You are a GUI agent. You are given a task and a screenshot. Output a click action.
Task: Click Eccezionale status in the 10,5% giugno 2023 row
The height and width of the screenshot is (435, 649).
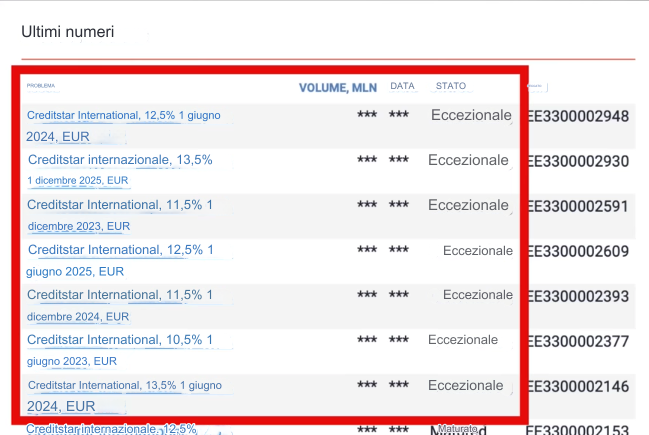pyautogui.click(x=463, y=340)
